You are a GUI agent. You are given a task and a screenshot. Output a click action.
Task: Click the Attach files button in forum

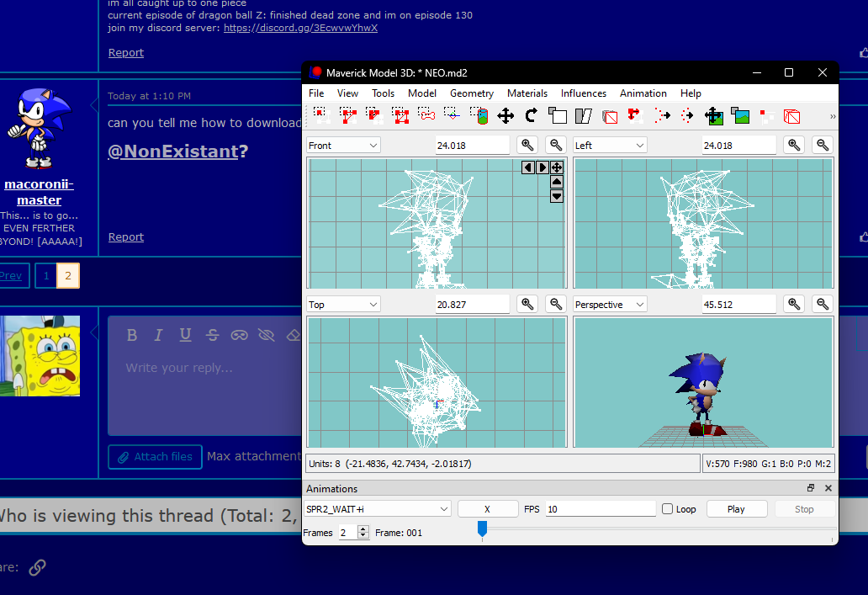click(155, 457)
